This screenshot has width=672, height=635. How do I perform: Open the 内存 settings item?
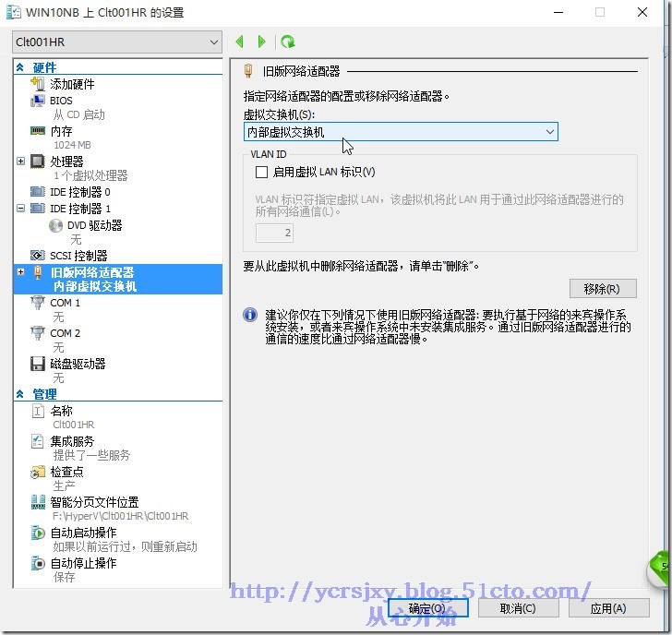pyautogui.click(x=61, y=131)
